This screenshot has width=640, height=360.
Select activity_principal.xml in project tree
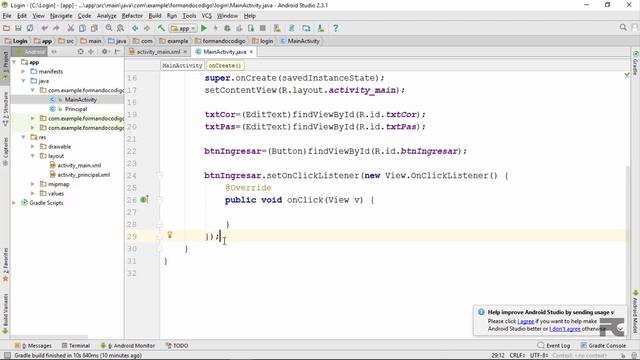[83, 175]
